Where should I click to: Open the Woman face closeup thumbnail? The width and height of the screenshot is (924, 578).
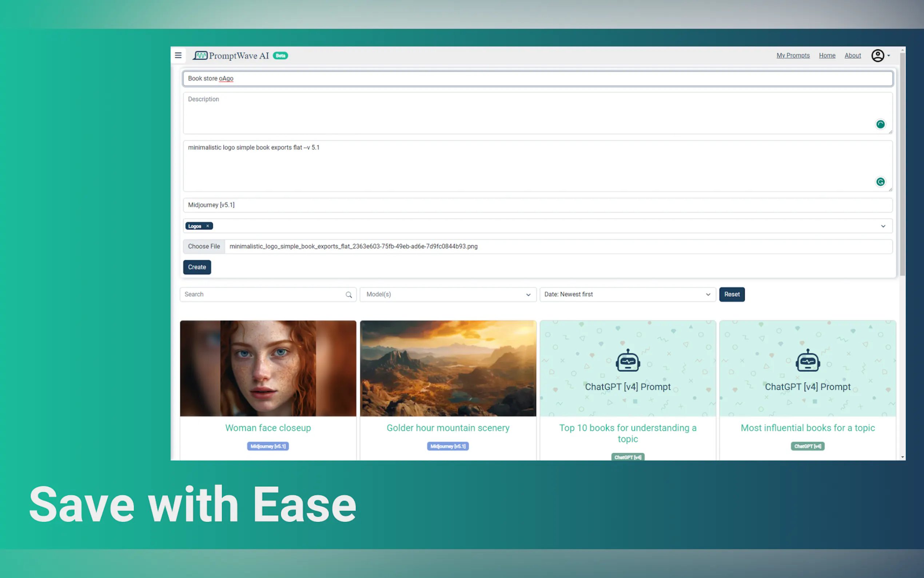click(268, 368)
